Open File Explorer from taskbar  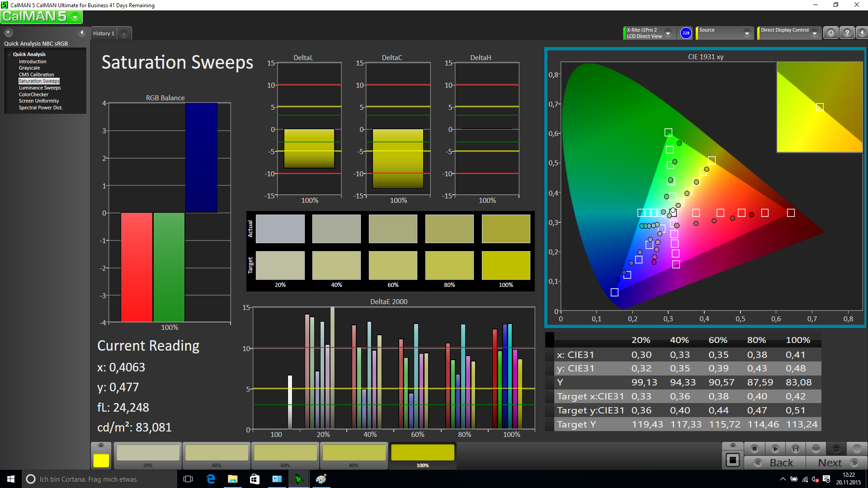tap(233, 479)
